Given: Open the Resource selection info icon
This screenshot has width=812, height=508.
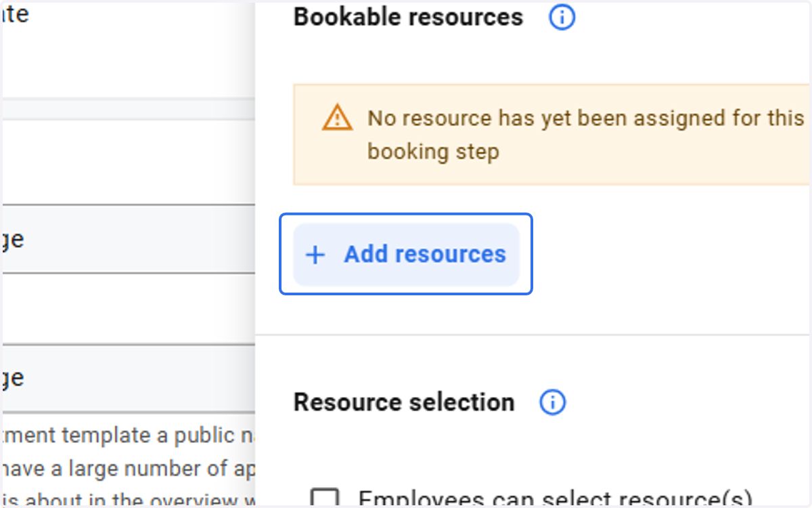Looking at the screenshot, I should coord(553,402).
